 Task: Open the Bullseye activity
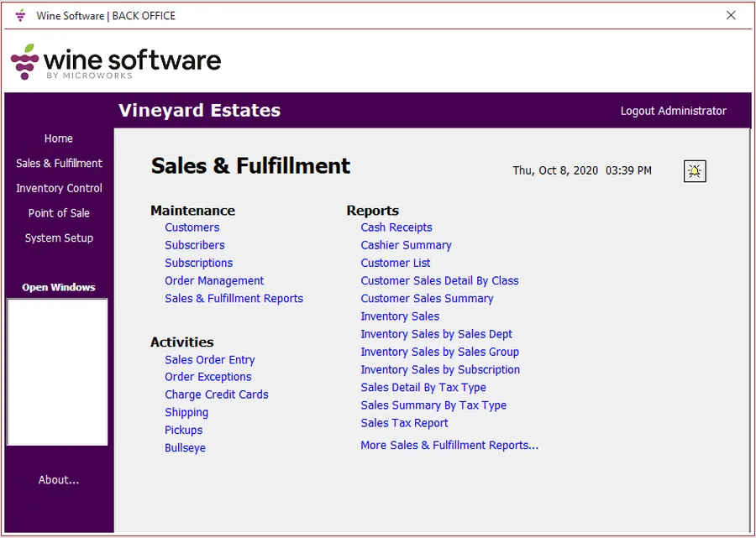pyautogui.click(x=185, y=448)
